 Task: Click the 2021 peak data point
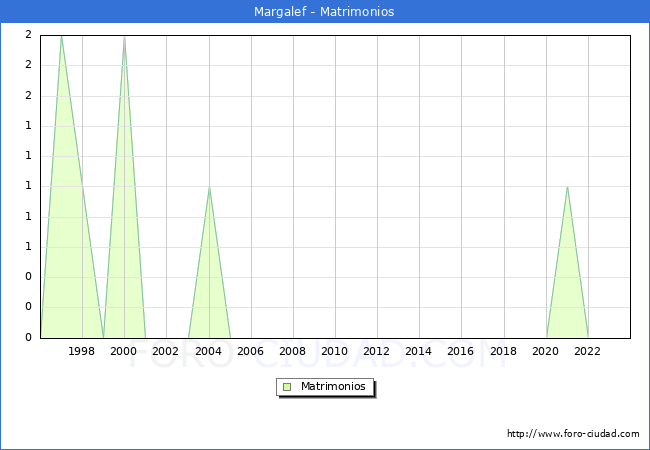[567, 187]
